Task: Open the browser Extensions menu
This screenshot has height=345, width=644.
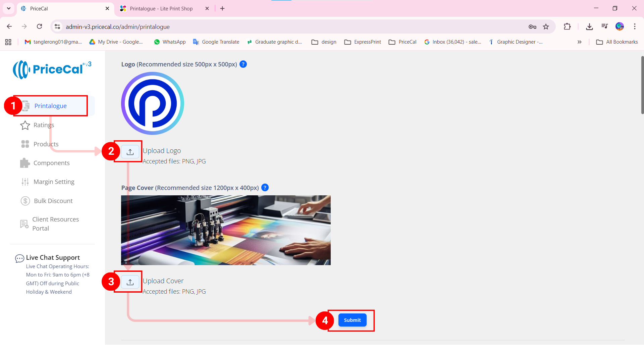Action: (567, 27)
